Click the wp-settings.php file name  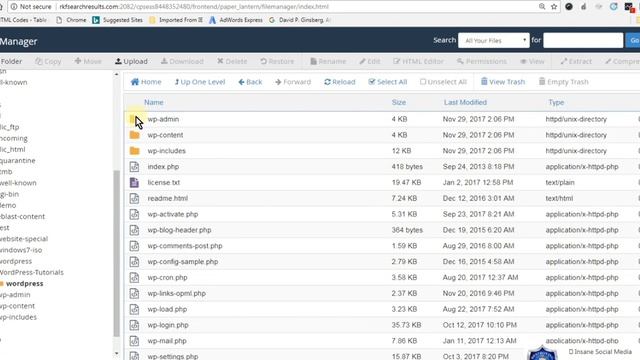pyautogui.click(x=173, y=356)
